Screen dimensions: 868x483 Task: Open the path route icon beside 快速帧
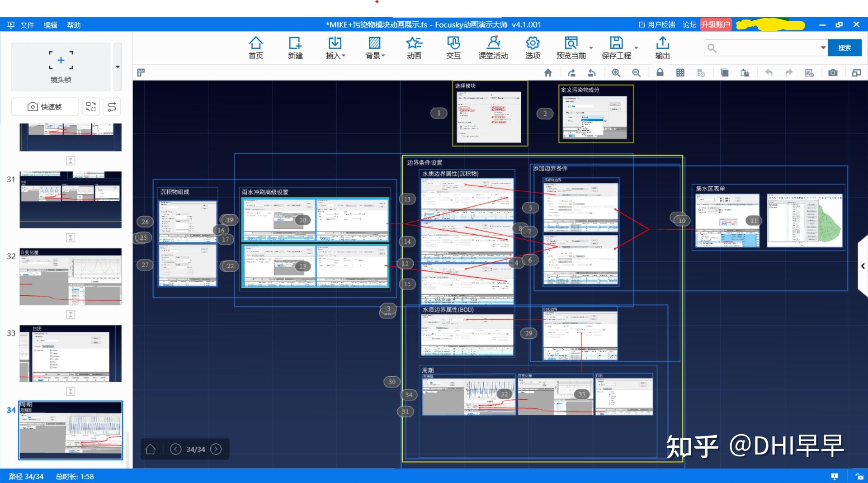[112, 107]
